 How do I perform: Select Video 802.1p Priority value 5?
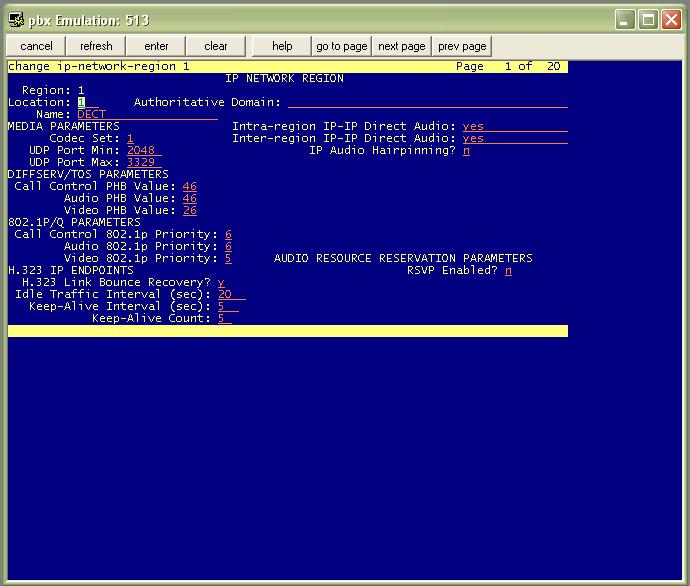pyautogui.click(x=228, y=258)
